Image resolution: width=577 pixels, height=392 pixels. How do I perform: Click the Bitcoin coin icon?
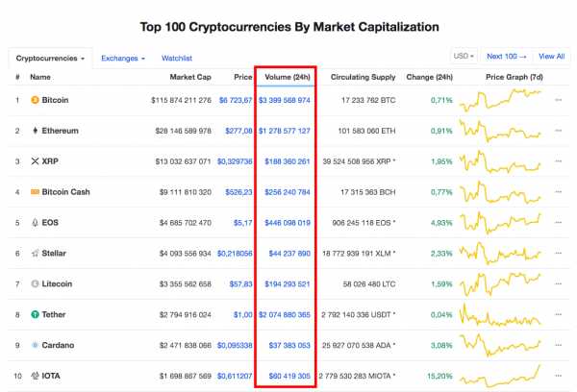[x=35, y=100]
